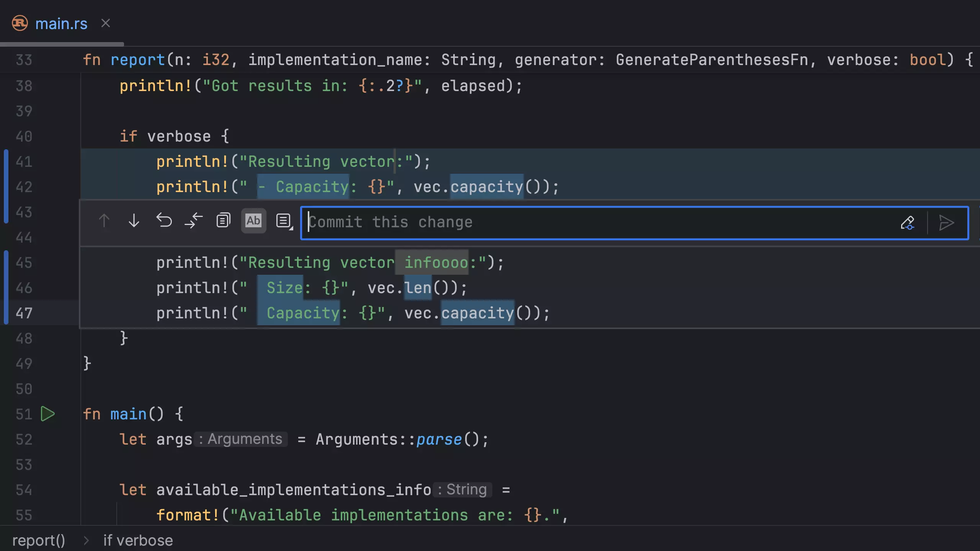Click change marker beside line 41

tap(6, 161)
